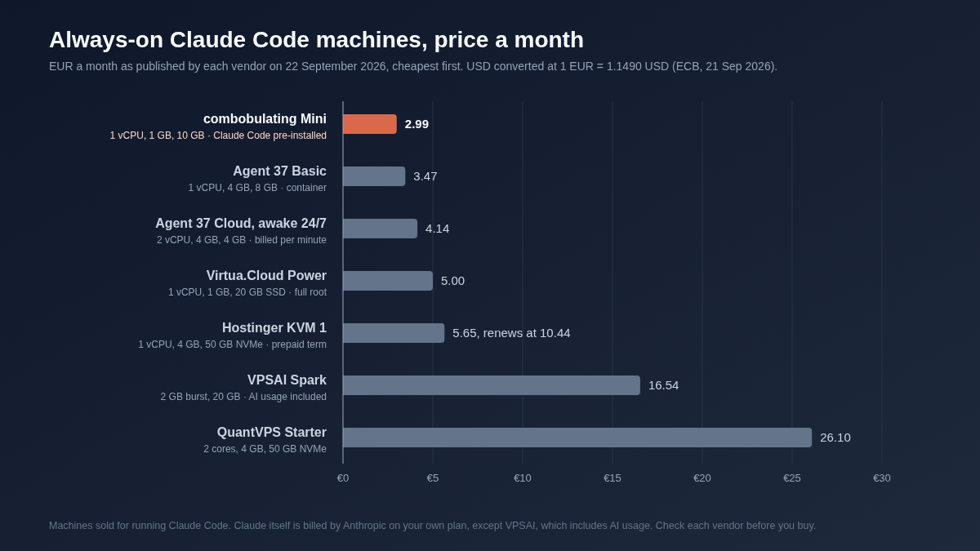
Task: Click the '€30' axis tick label
Action: tap(882, 478)
